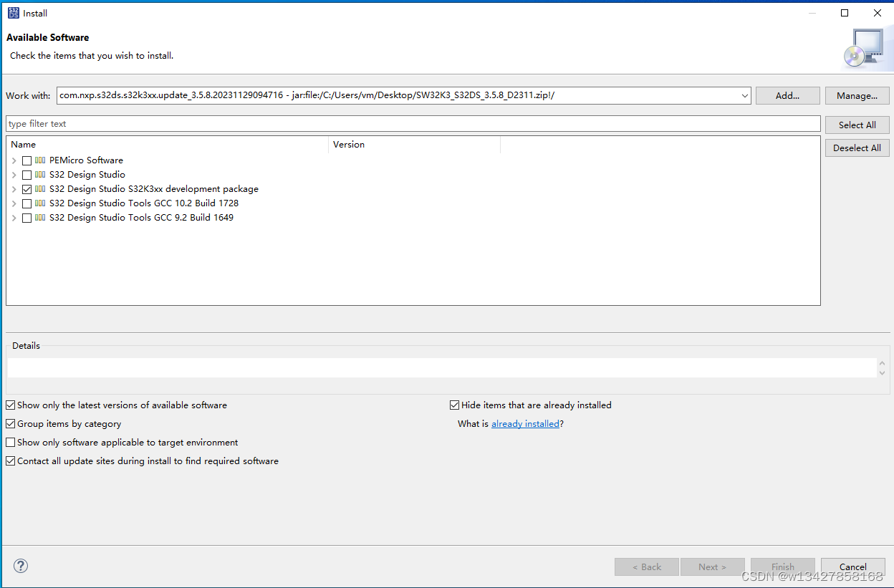Expand the Tools GCC 10.2 Build 1728 node
894x588 pixels.
pos(14,203)
